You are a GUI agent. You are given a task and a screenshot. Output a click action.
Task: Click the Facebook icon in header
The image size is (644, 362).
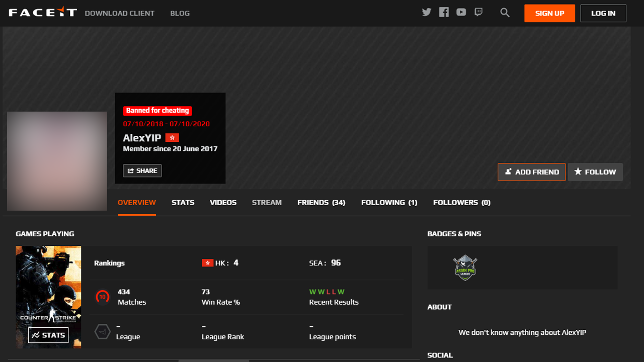(x=444, y=13)
